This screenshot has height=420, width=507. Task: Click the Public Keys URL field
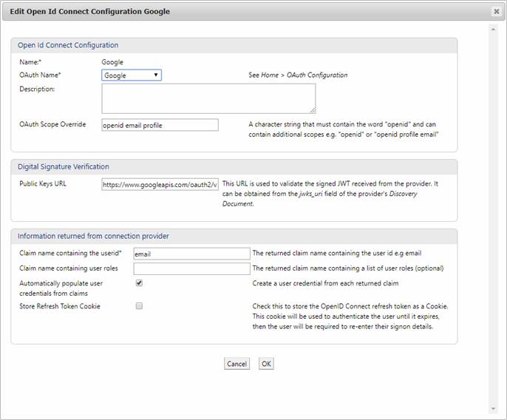coord(160,184)
